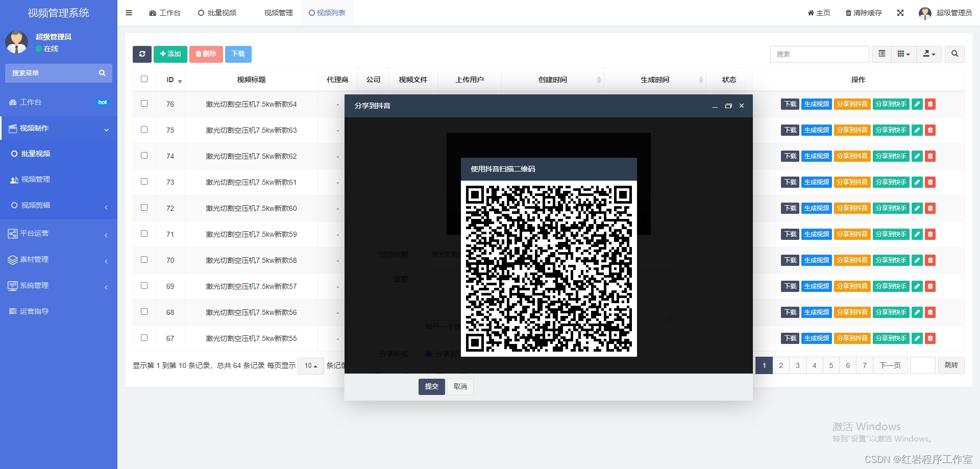Toggle table card view icon
The height and width of the screenshot is (469, 980).
(x=881, y=54)
